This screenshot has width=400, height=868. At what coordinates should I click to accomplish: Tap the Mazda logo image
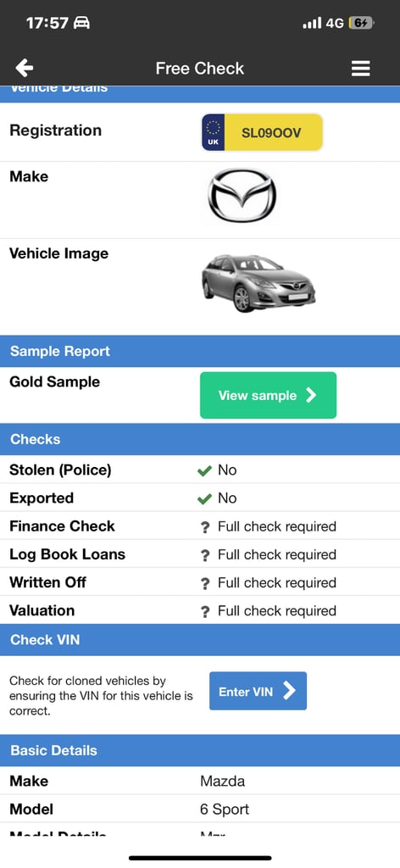[x=242, y=196]
